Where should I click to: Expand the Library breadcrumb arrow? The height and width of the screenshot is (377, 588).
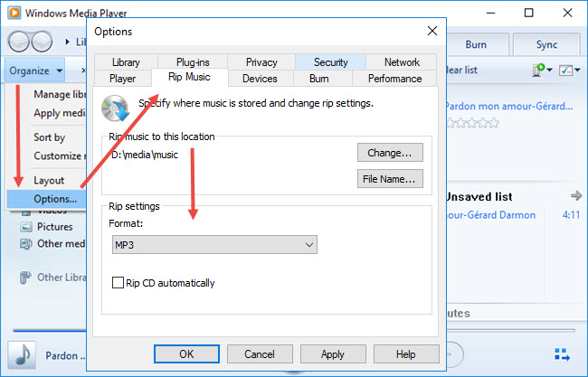67,42
